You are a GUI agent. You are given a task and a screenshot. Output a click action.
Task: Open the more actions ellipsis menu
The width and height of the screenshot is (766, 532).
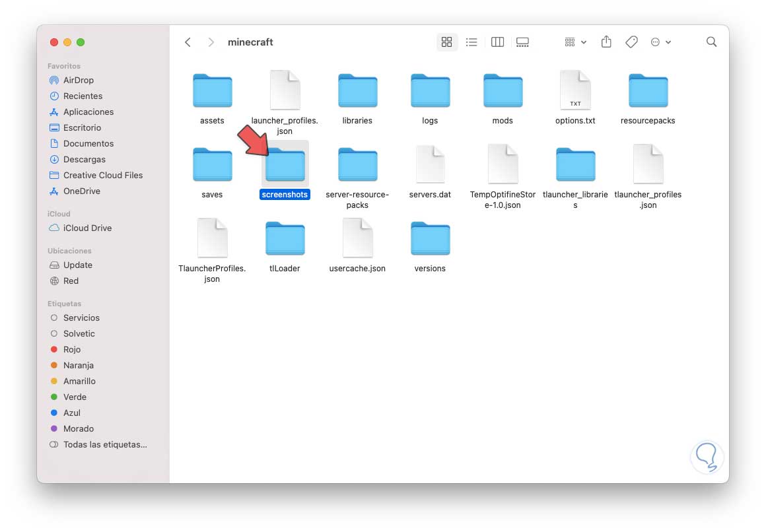[660, 42]
